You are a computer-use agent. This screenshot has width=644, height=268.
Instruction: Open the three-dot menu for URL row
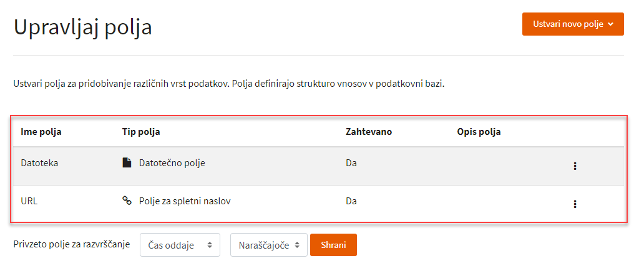pos(575,204)
